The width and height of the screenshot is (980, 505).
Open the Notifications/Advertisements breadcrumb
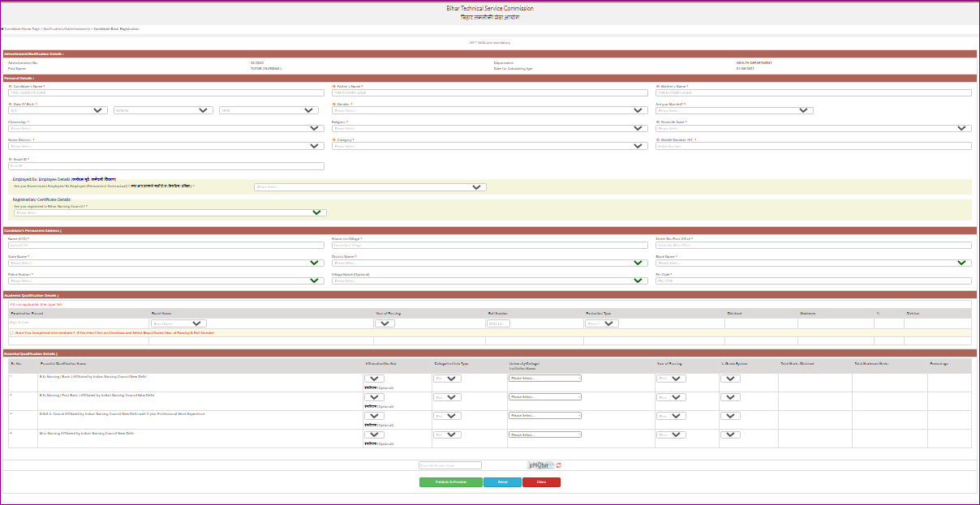pos(67,28)
